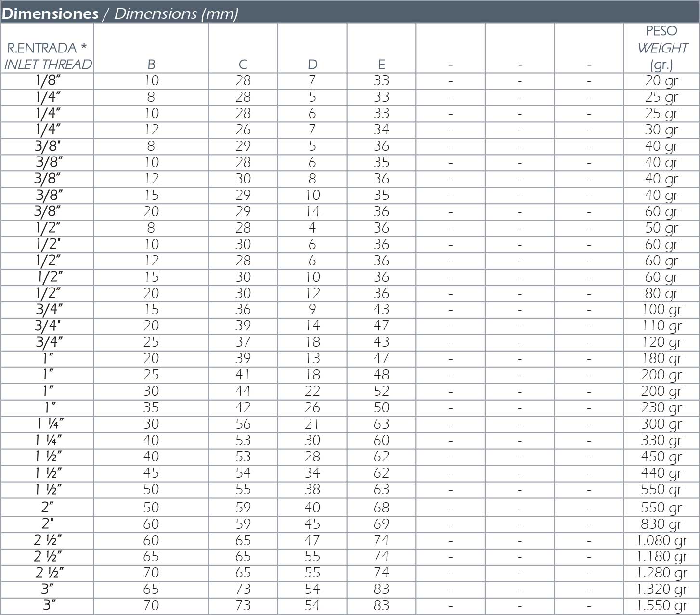The image size is (700, 615).
Task: Click the 230 gr weight cell
Action: click(661, 408)
